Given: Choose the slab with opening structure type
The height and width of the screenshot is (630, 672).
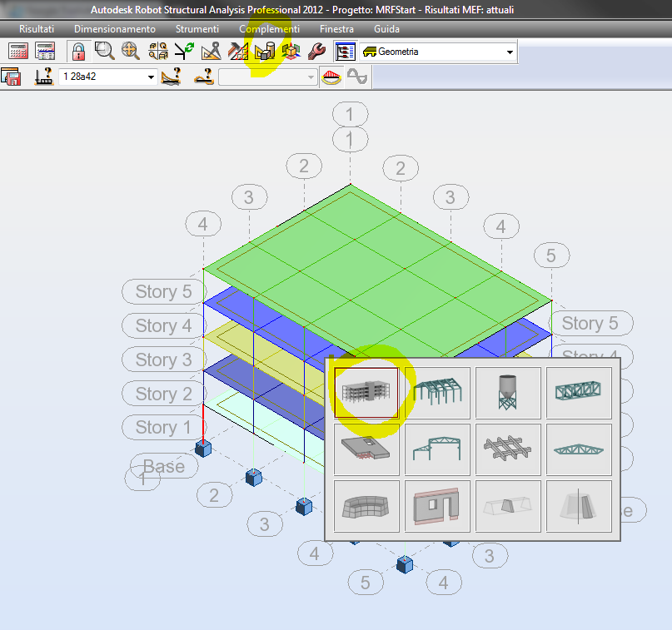Looking at the screenshot, I should [366, 449].
